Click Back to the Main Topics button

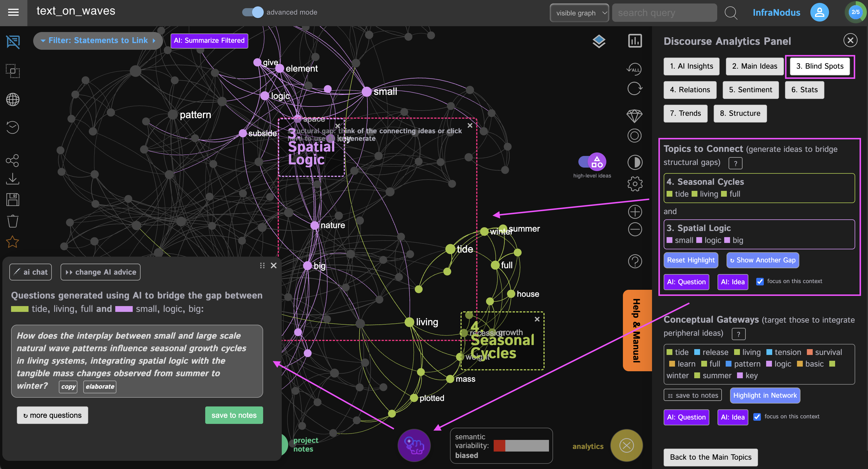710,457
